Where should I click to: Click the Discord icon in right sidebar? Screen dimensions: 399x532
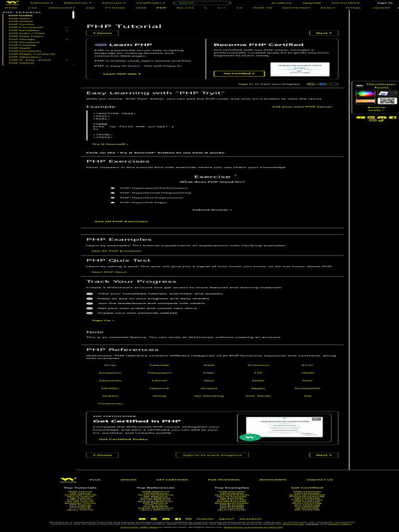click(x=382, y=117)
